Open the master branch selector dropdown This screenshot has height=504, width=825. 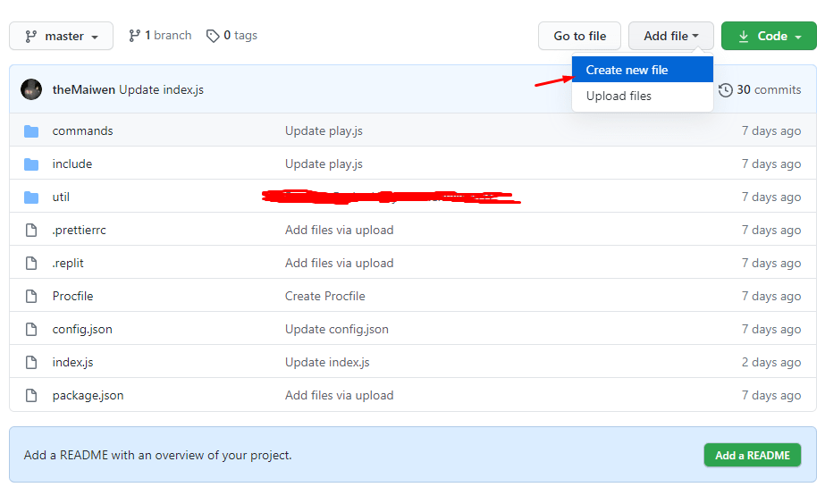(x=61, y=36)
